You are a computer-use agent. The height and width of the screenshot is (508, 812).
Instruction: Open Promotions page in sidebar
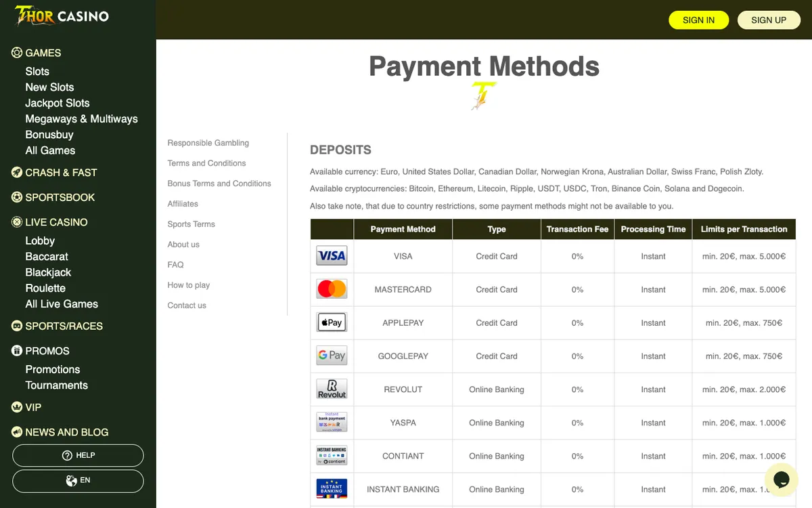tap(53, 369)
